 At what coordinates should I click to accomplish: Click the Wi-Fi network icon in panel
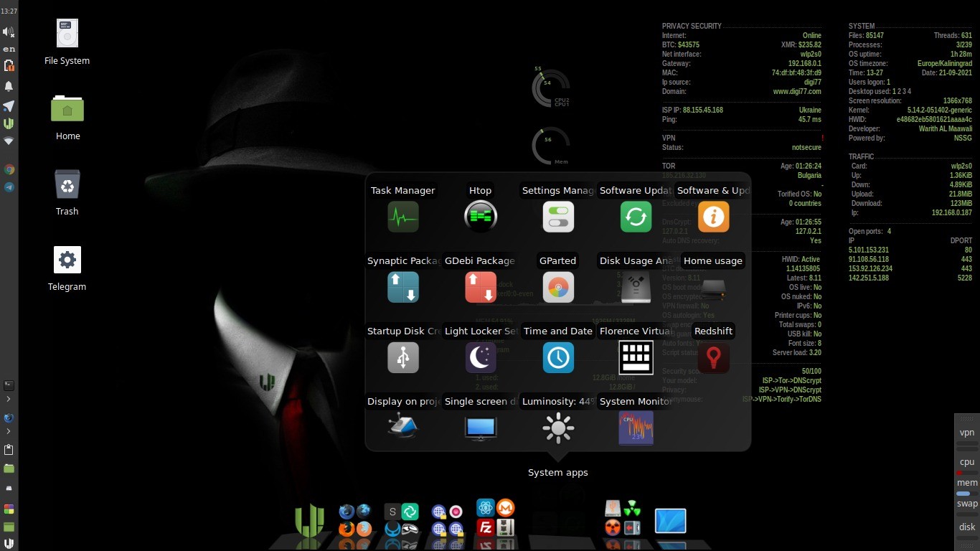(x=9, y=141)
